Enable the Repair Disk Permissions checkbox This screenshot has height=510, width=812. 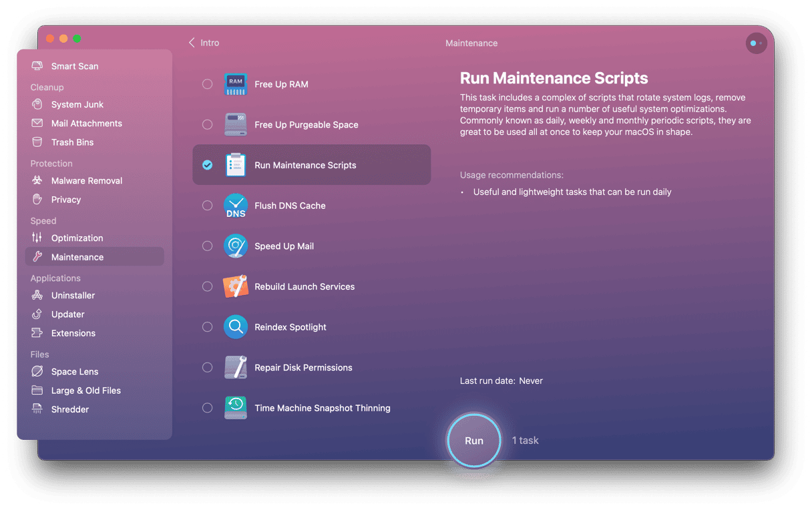[x=208, y=368]
